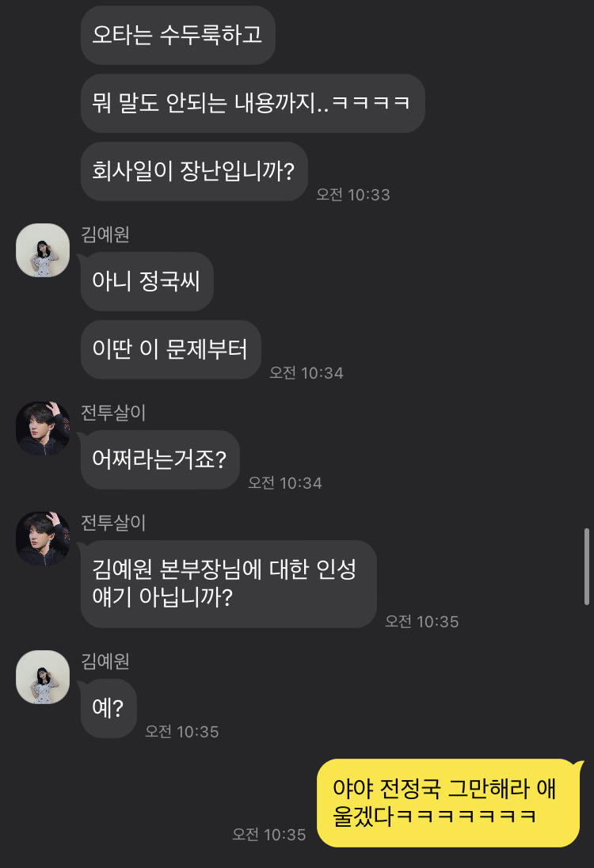Click the 오전 10:33 timestamp
This screenshot has width=594, height=868.
click(x=353, y=195)
